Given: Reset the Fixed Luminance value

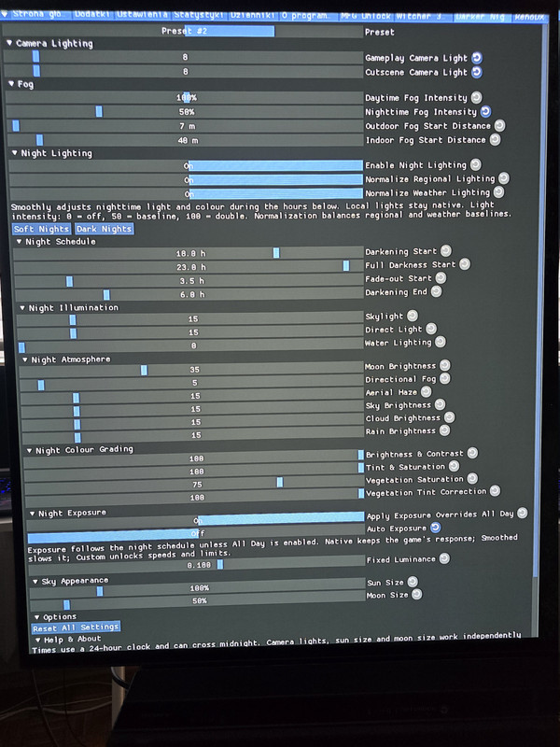Looking at the screenshot, I should [x=444, y=558].
